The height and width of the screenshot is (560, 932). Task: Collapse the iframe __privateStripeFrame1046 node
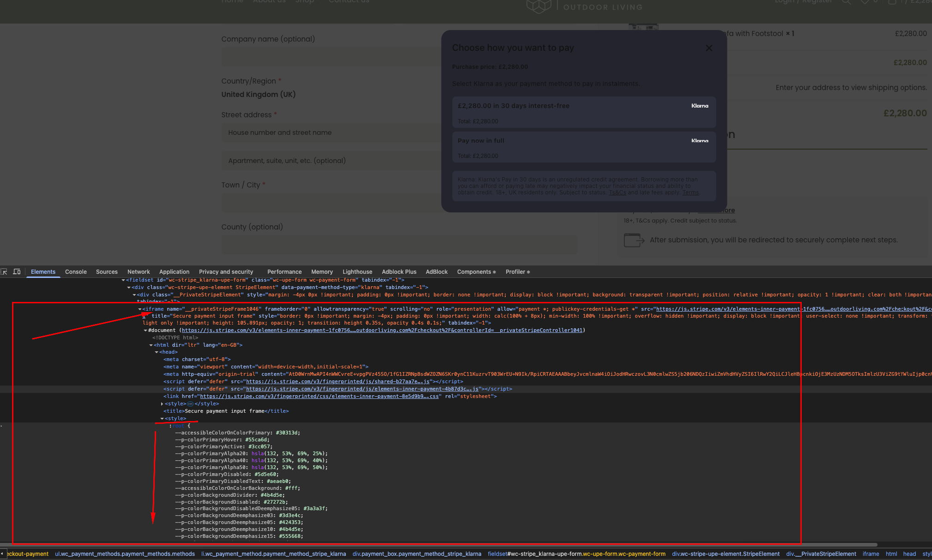coord(140,309)
